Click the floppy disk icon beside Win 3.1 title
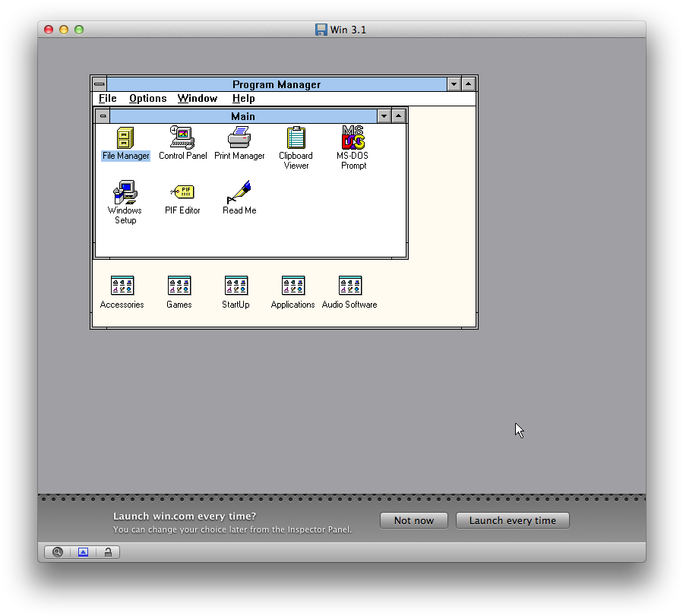This screenshot has height=616, width=683. [x=321, y=30]
